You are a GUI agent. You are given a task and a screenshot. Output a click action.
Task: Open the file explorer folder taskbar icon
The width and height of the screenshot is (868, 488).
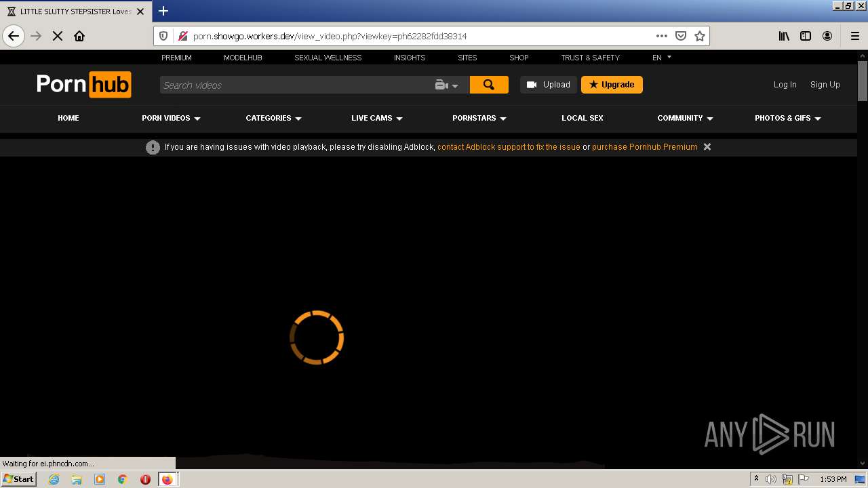pos(77,479)
